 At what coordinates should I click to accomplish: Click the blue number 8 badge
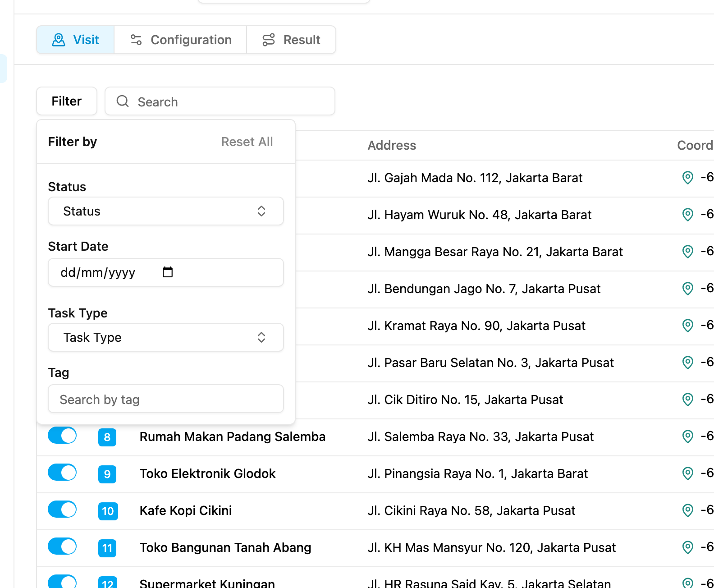107,437
